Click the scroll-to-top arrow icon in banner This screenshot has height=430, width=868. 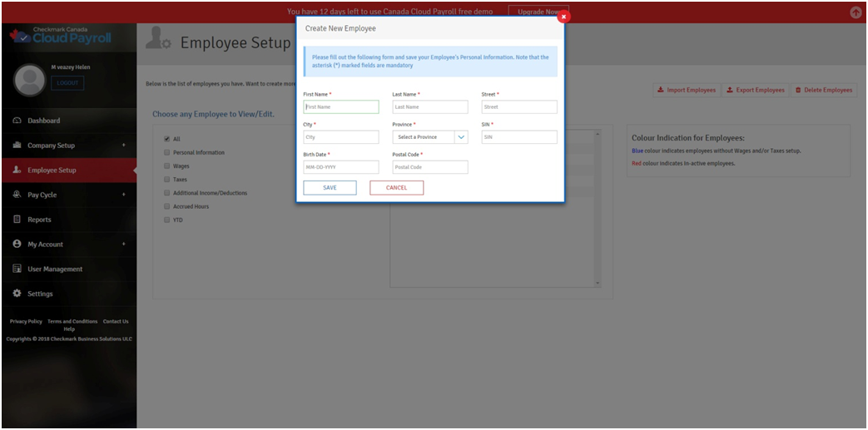[x=856, y=12]
